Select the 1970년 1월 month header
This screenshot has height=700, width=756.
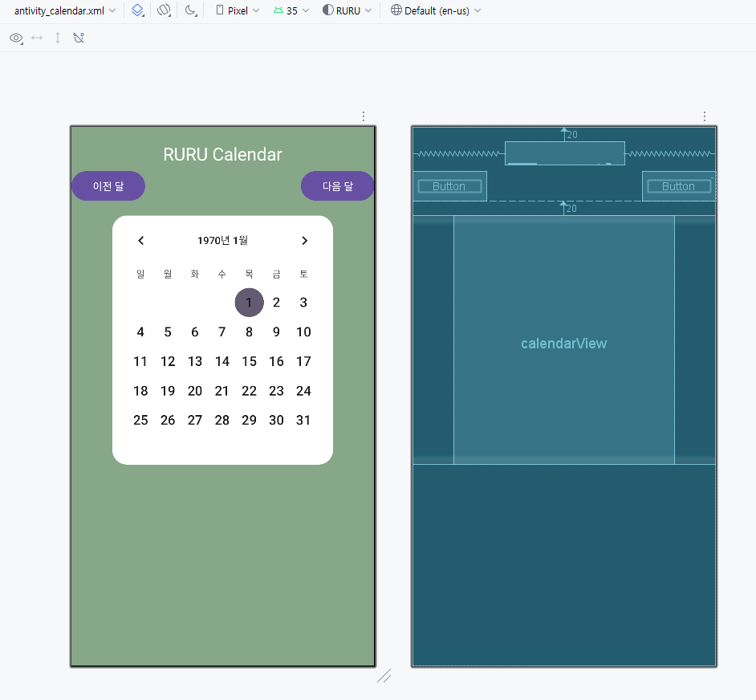click(222, 240)
